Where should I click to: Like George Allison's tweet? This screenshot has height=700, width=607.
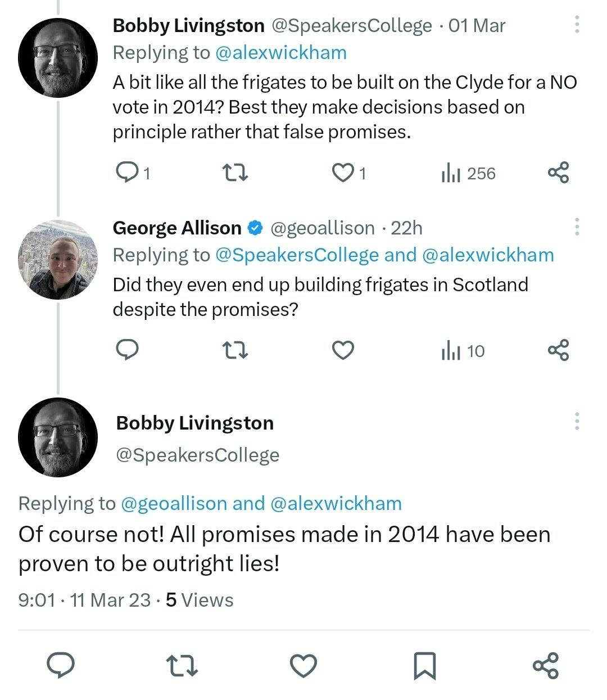(x=343, y=350)
